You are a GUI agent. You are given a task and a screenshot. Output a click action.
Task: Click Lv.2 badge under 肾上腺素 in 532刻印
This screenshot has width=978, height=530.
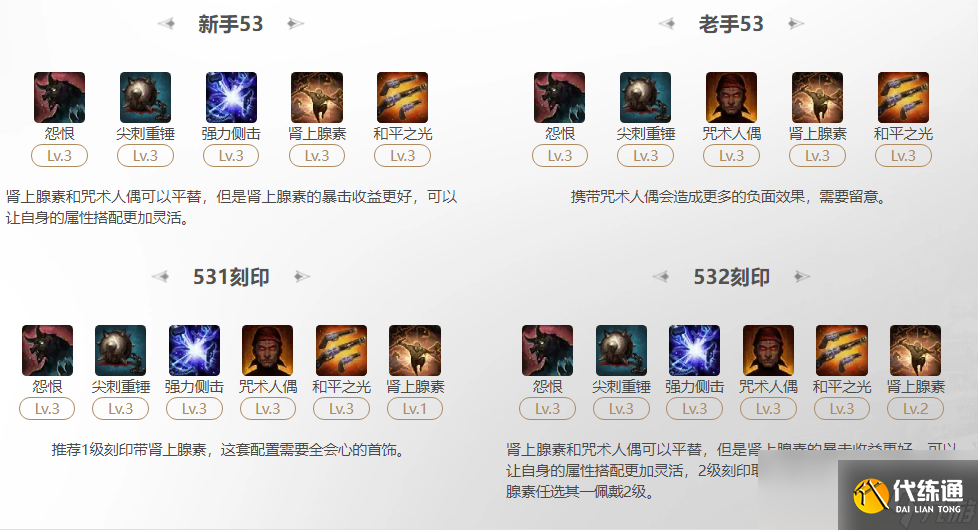(x=915, y=409)
